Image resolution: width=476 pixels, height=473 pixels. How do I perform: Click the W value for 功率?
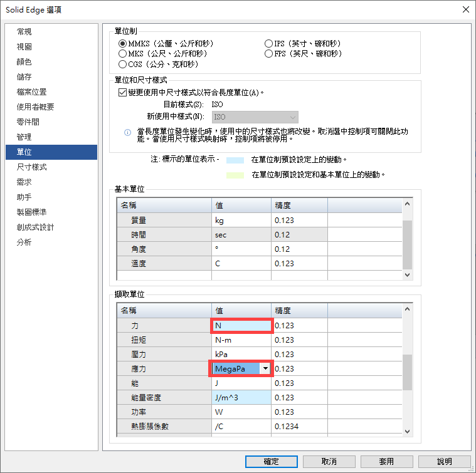click(x=241, y=412)
